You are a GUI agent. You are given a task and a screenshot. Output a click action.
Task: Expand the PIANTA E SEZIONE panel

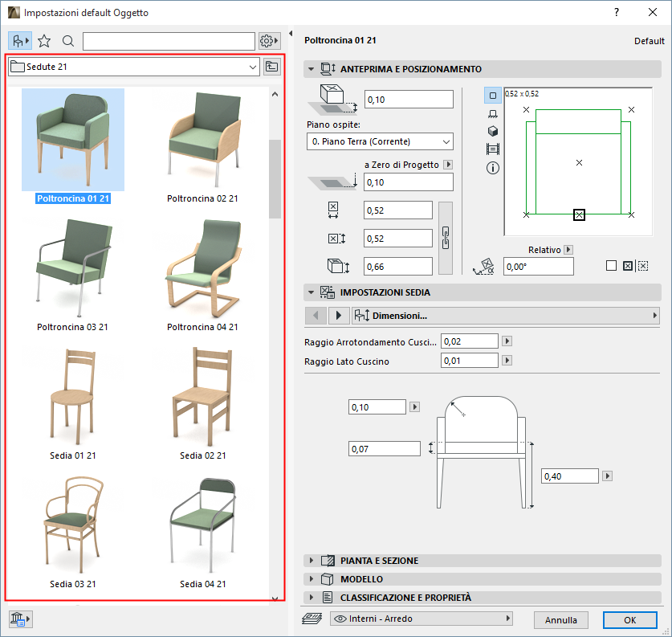click(311, 561)
